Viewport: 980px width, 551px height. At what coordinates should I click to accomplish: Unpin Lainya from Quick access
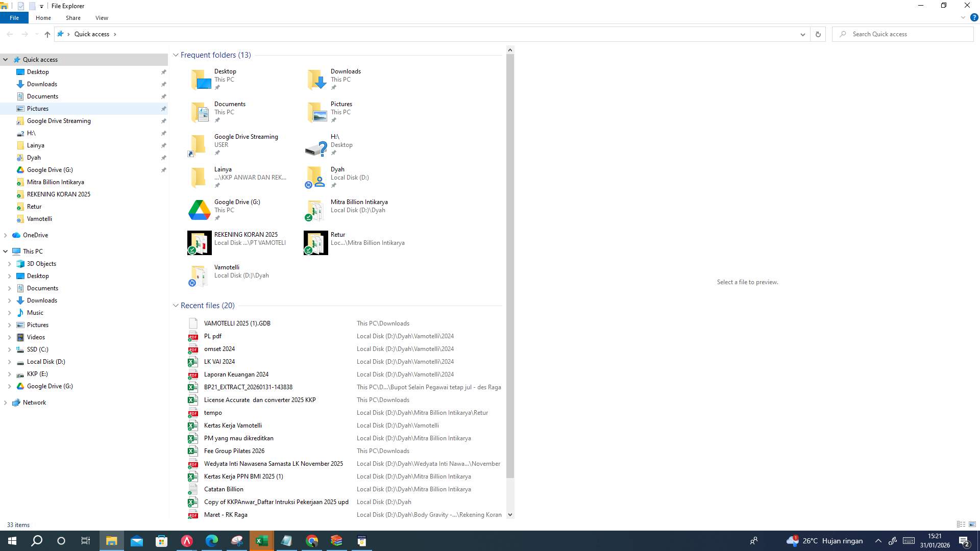[x=163, y=145]
